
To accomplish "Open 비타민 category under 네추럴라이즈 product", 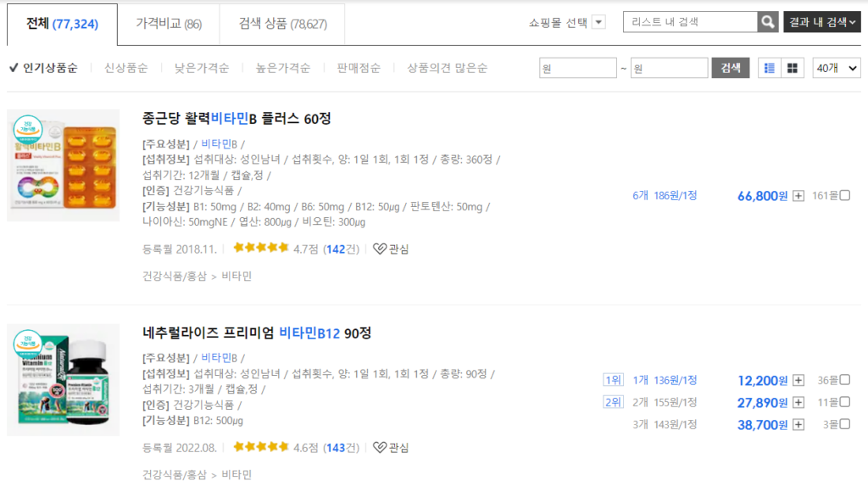I will tap(236, 474).
